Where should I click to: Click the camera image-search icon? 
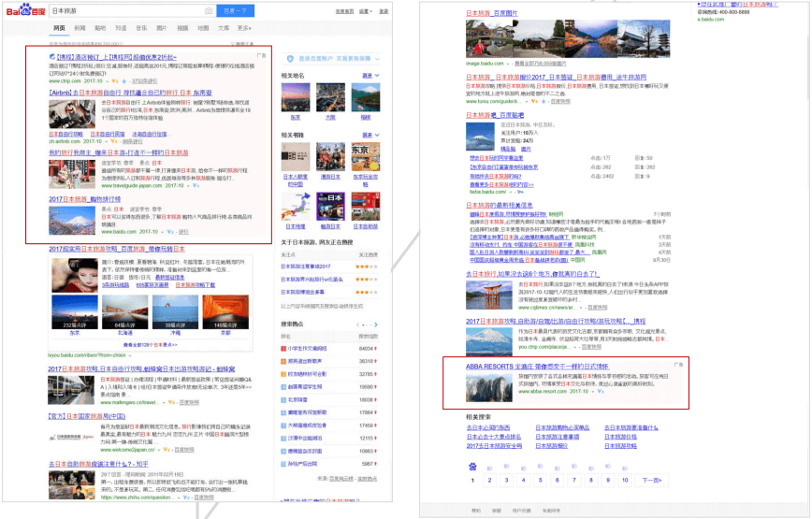210,11
